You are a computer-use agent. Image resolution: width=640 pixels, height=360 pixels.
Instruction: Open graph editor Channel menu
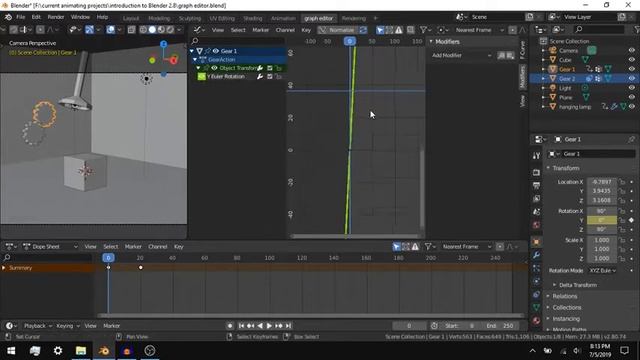click(x=285, y=30)
